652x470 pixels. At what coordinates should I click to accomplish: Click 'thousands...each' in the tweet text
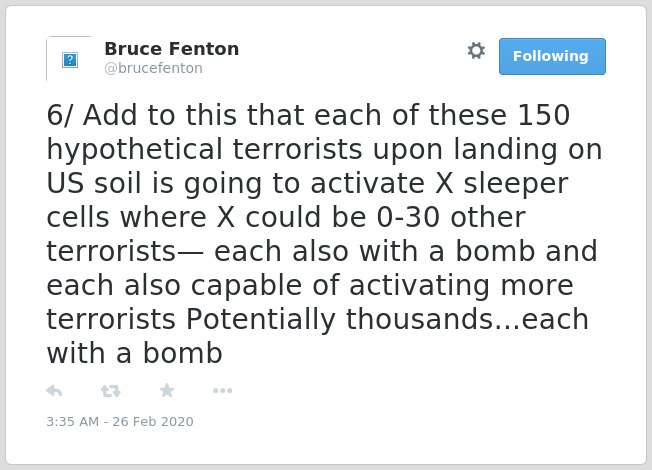coord(467,319)
